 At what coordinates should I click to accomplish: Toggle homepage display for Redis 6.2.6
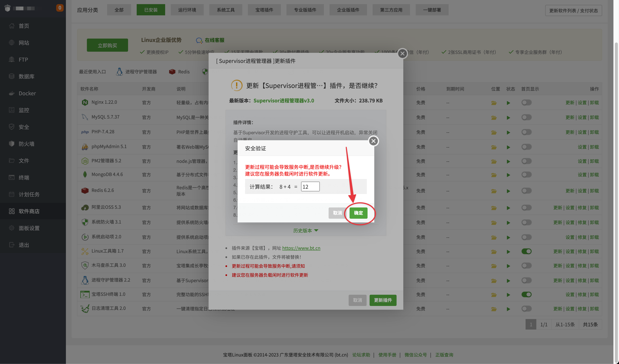click(x=526, y=191)
